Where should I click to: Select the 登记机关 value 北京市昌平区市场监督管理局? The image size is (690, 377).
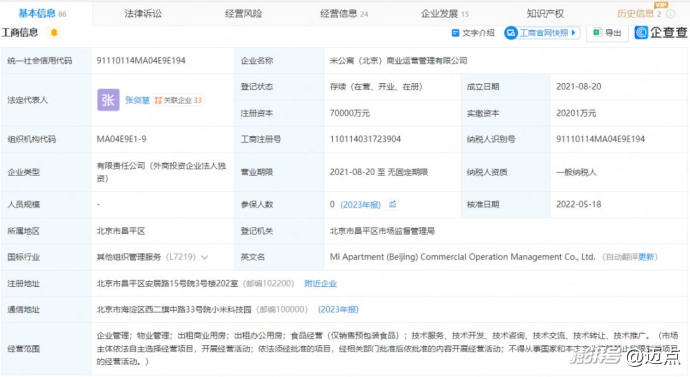[x=382, y=231]
